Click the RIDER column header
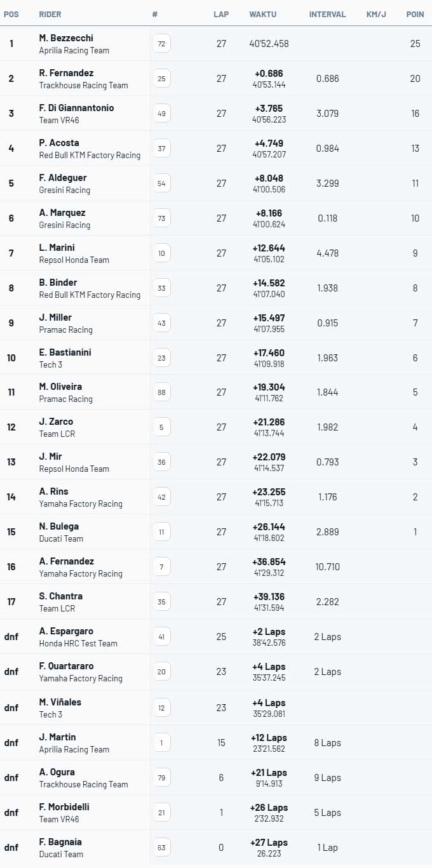 tap(50, 14)
